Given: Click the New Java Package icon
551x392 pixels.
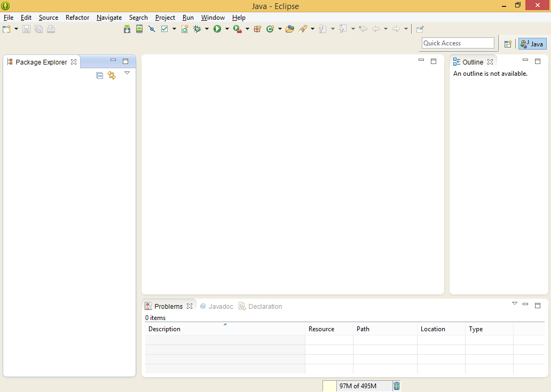Looking at the screenshot, I should point(257,29).
